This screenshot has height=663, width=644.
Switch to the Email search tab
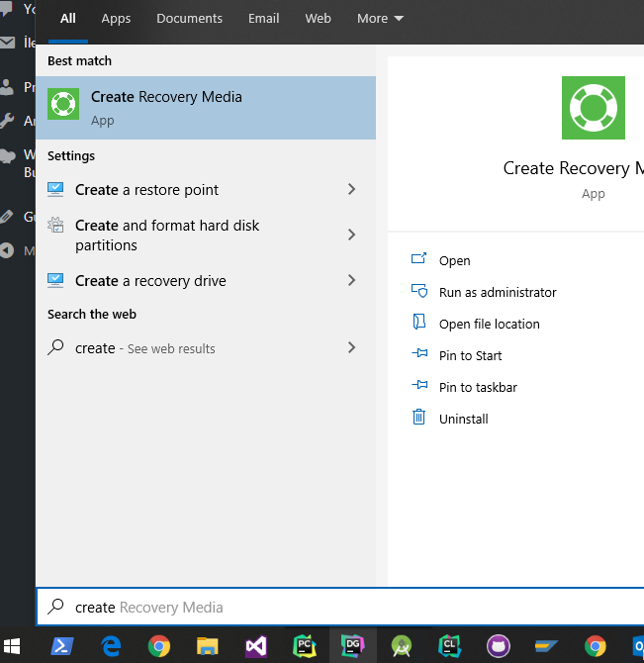click(264, 19)
